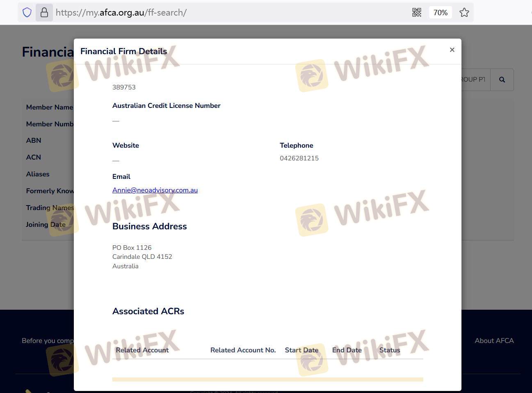532x393 pixels.
Task: Click the ACN label in the background page
Action: 34,157
